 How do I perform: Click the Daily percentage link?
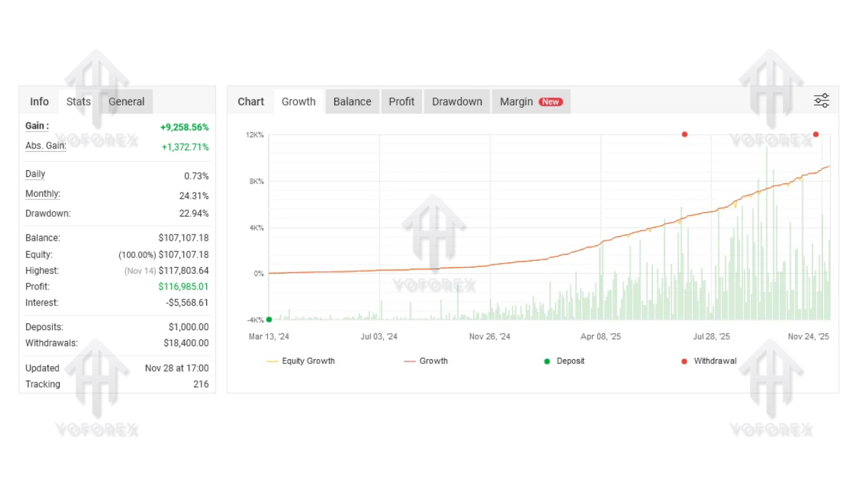pyautogui.click(x=35, y=174)
